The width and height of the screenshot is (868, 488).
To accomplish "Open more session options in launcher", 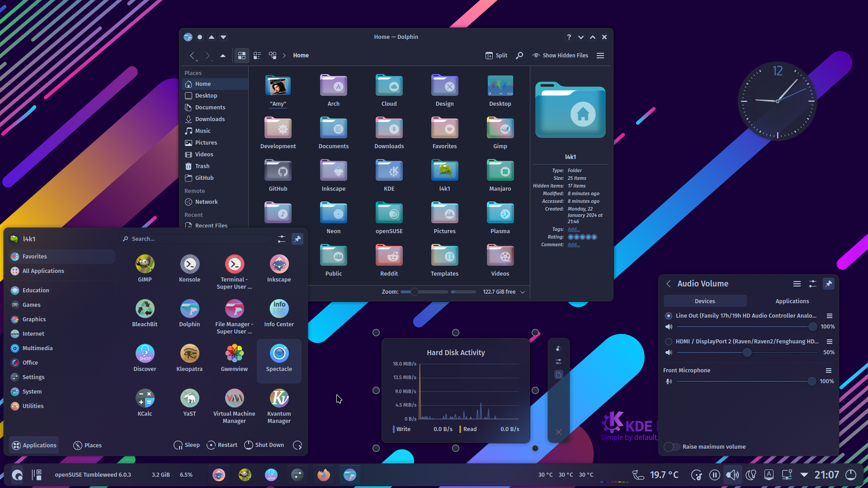I will click(x=297, y=445).
